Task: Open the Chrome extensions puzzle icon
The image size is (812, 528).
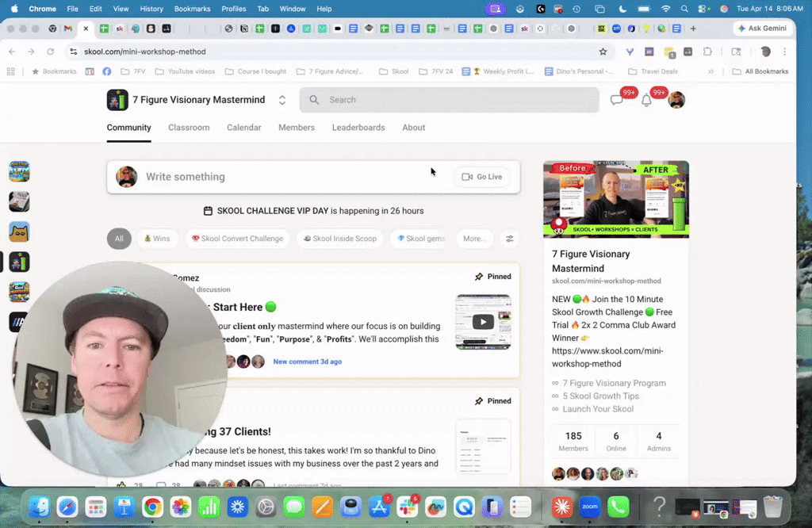Action: (707, 52)
